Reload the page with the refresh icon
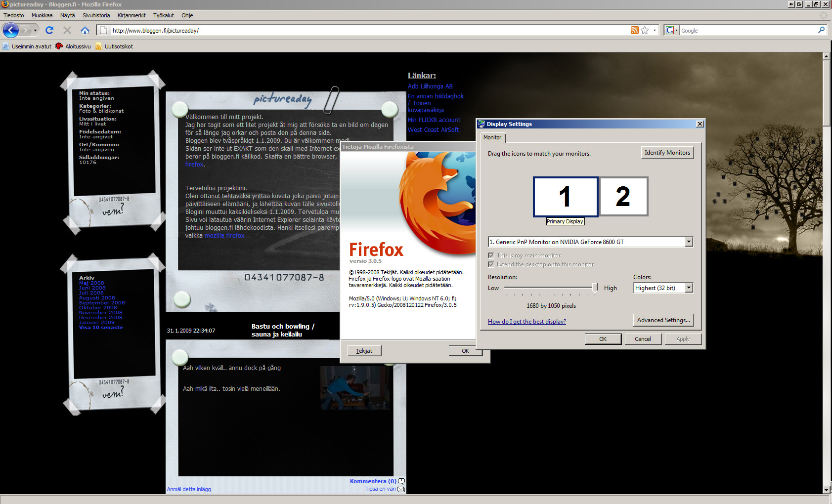 point(49,30)
